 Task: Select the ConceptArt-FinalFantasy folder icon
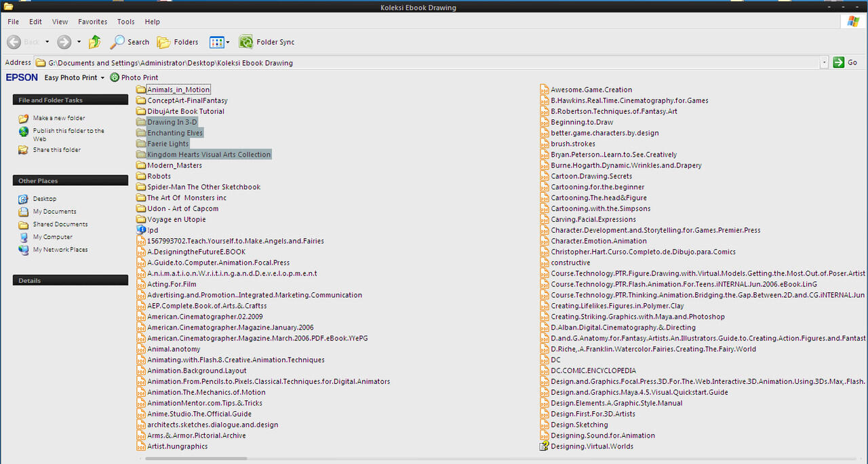(141, 100)
